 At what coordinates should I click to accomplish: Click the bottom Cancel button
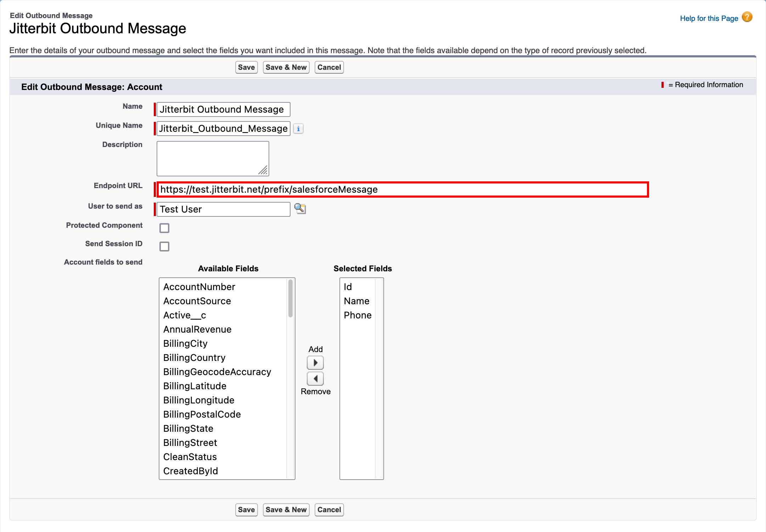pos(329,510)
